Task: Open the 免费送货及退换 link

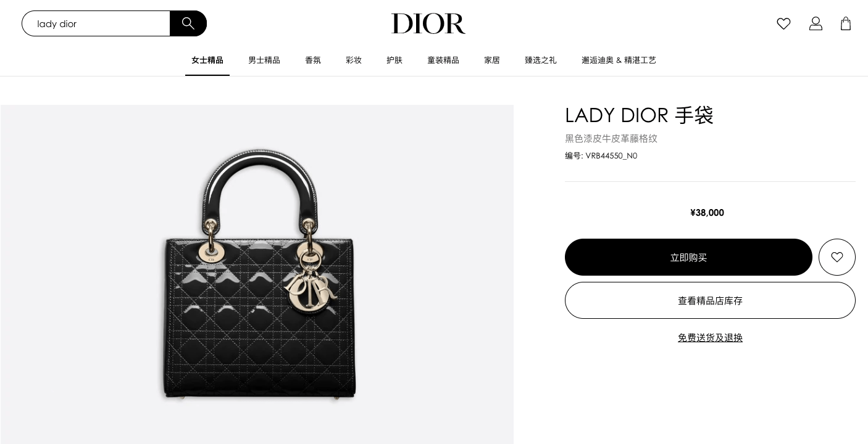Action: 710,338
